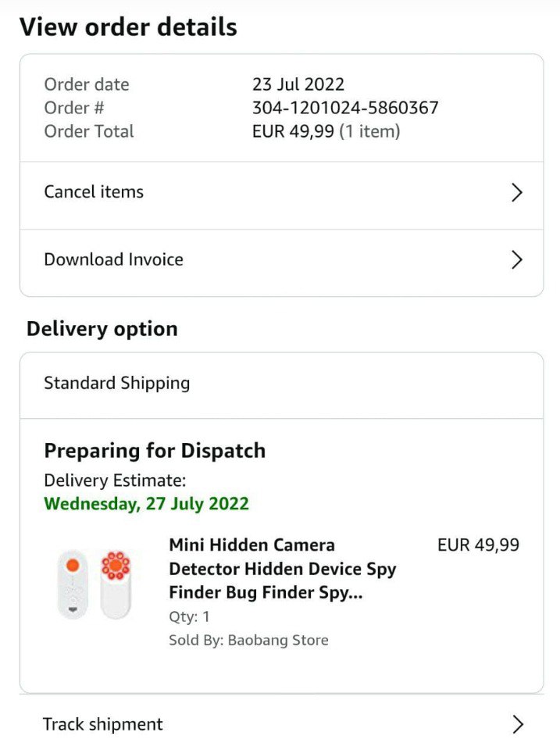
Task: Click the chevron arrow beside Download Invoice
Action: (515, 259)
